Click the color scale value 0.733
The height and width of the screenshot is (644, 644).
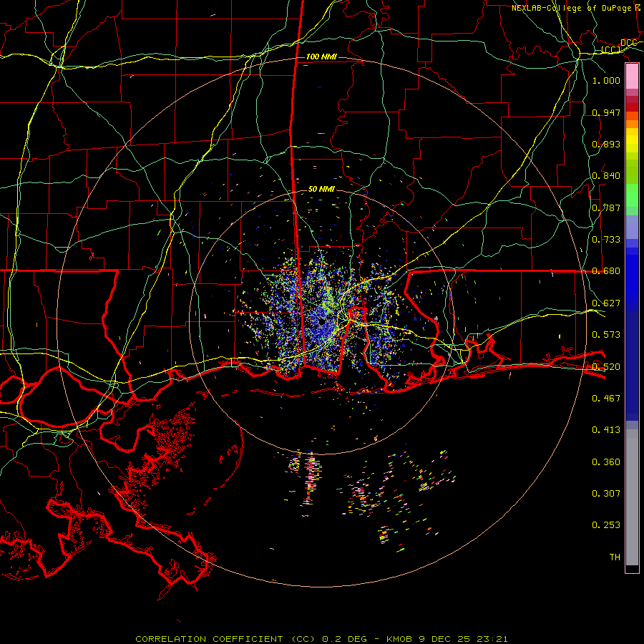point(606,239)
